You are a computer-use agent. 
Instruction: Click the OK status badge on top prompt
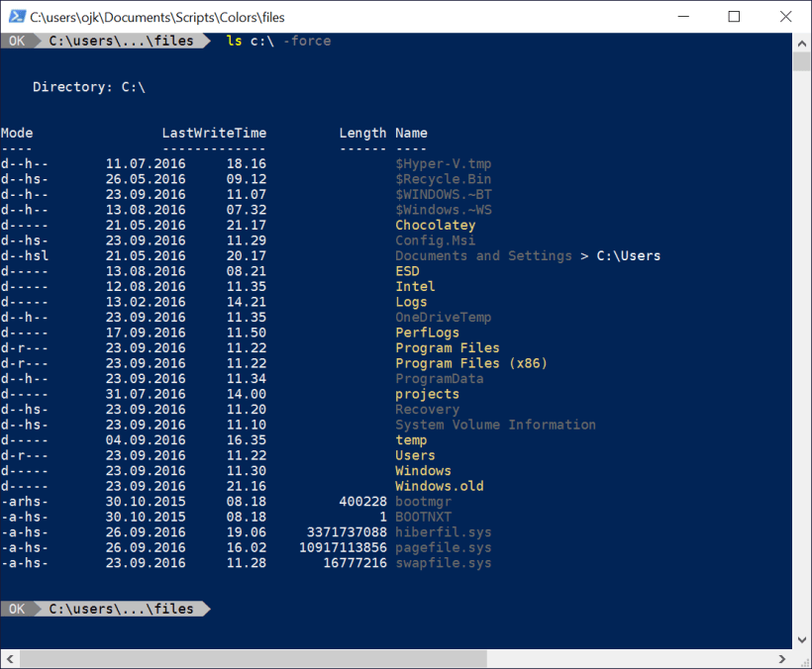point(17,41)
